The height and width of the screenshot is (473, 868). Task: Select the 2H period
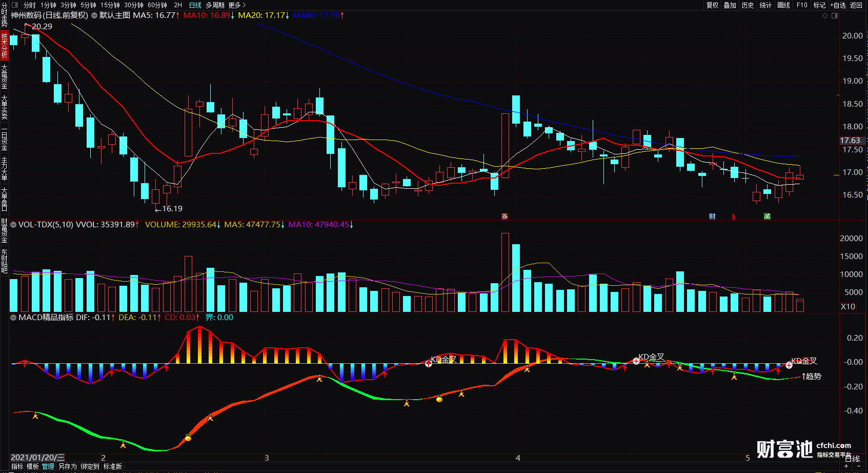178,5
